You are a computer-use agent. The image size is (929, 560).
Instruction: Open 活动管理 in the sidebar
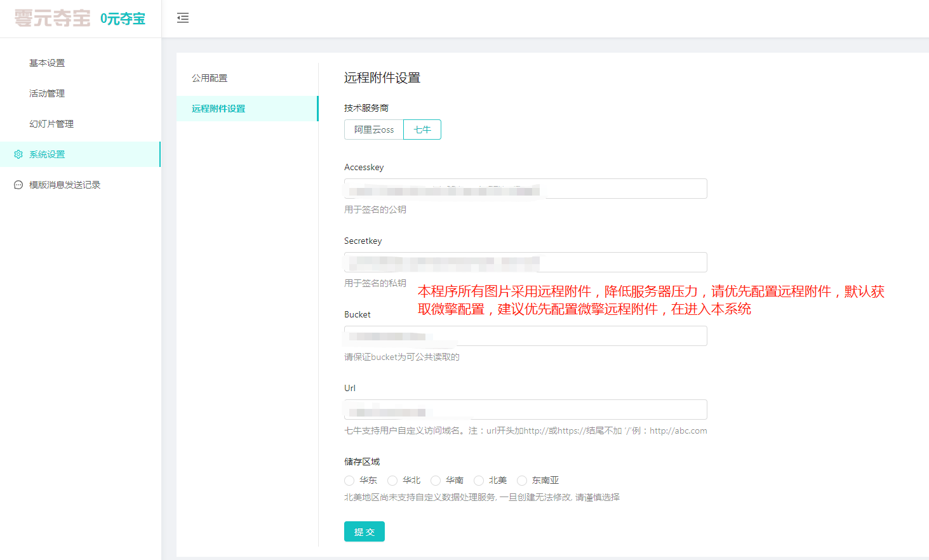tap(47, 93)
